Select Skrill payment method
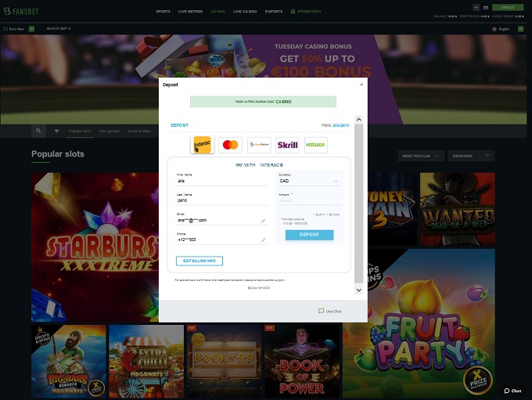The width and height of the screenshot is (532, 400). click(287, 145)
